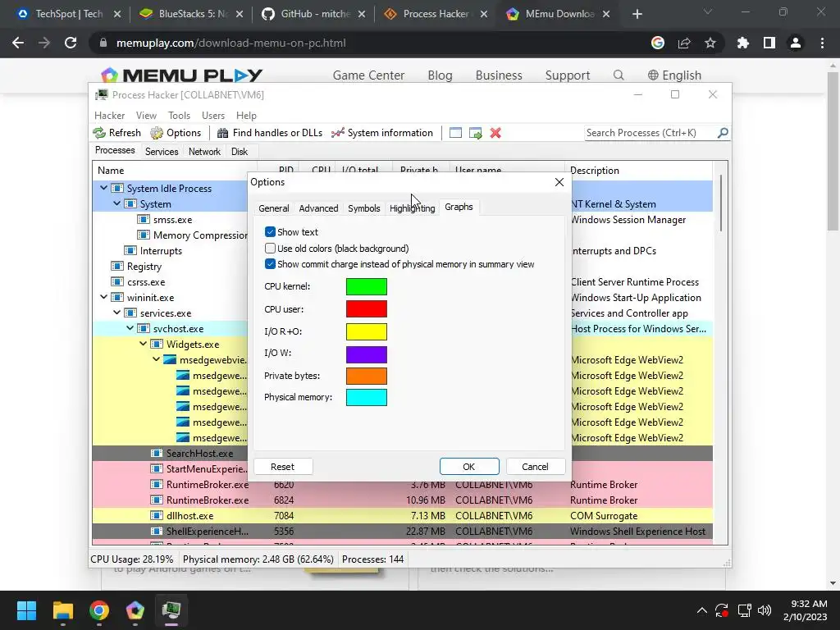
Task: Open System information graph icon
Action: click(337, 133)
